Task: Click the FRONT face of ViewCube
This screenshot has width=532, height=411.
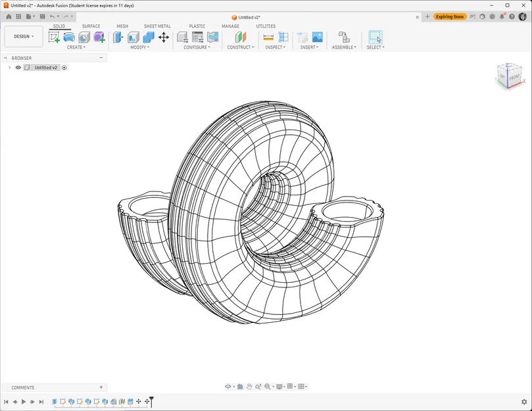Action: [514, 78]
